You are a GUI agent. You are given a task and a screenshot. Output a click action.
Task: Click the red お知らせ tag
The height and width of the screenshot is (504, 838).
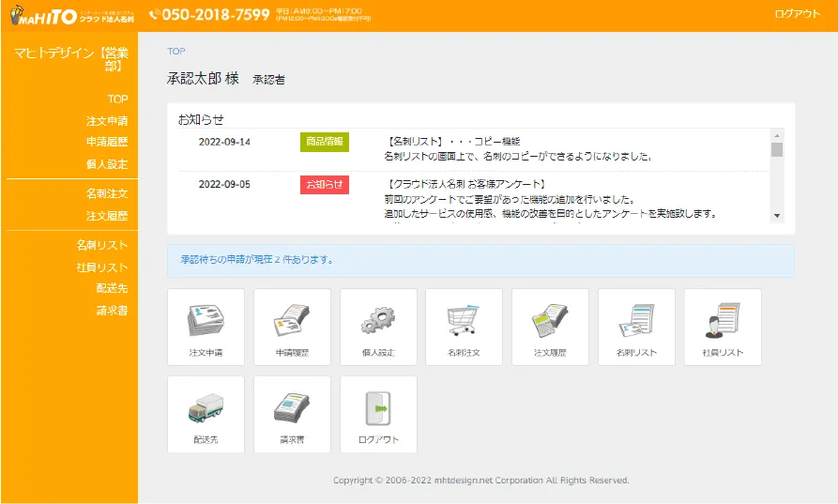(325, 184)
